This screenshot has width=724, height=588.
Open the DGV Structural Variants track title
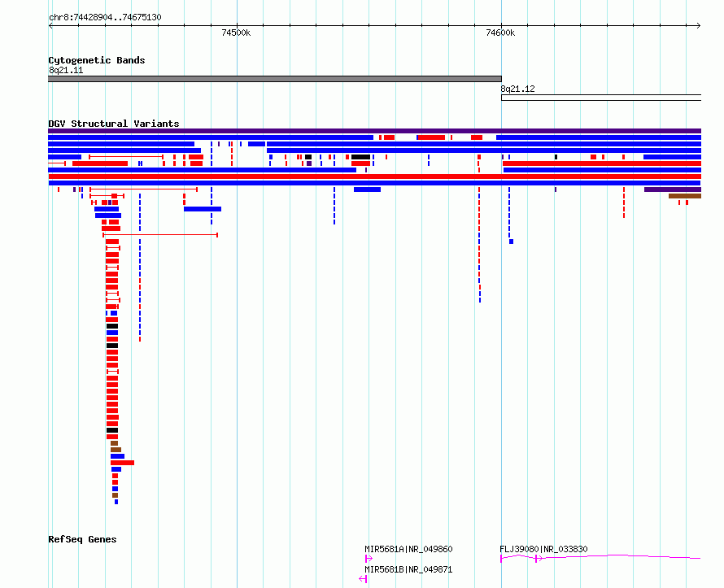tap(114, 124)
